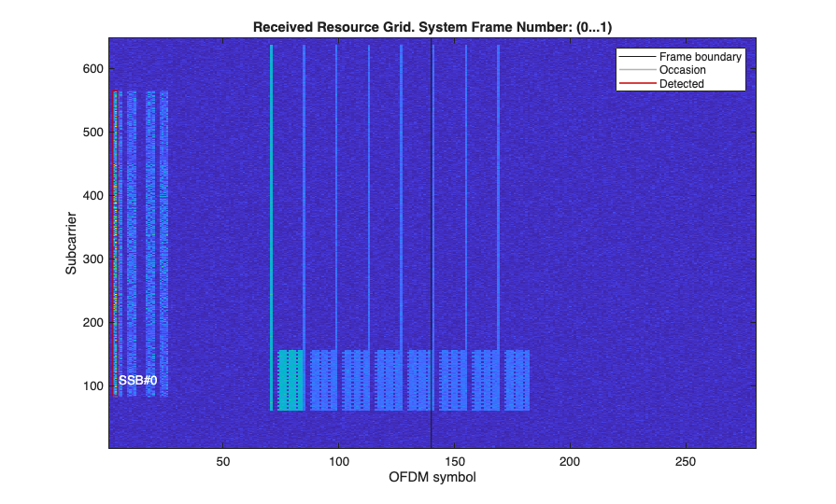Screen dimensions: 836x504
Task: Click the brightest cyan vertical line
Action: (x=272, y=228)
